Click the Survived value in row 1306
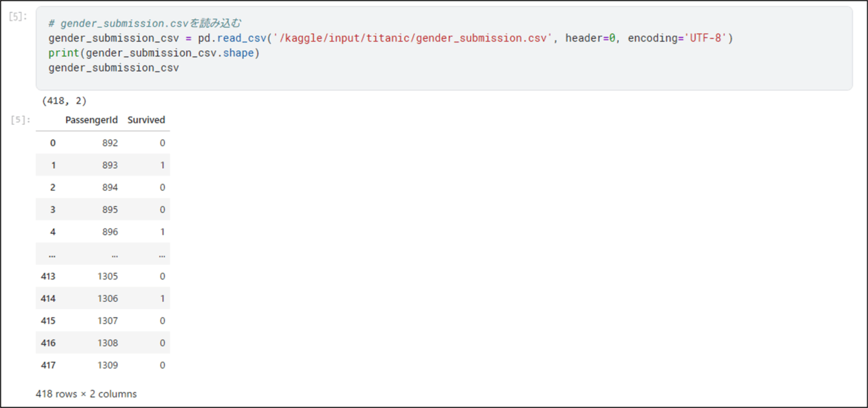Image resolution: width=868 pixels, height=408 pixels. (x=162, y=298)
